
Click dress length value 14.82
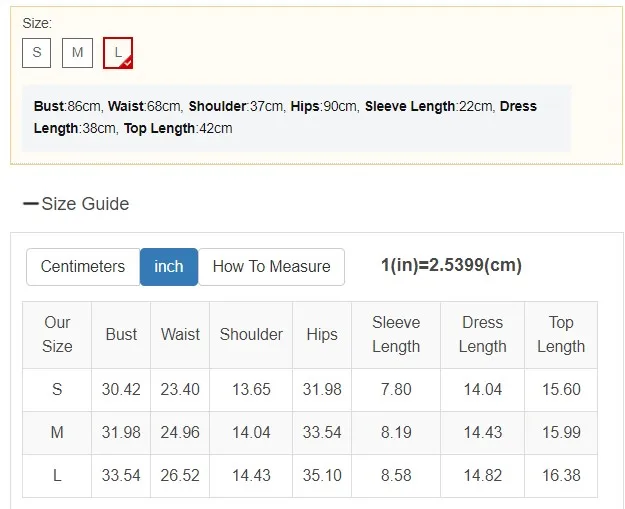pos(483,476)
